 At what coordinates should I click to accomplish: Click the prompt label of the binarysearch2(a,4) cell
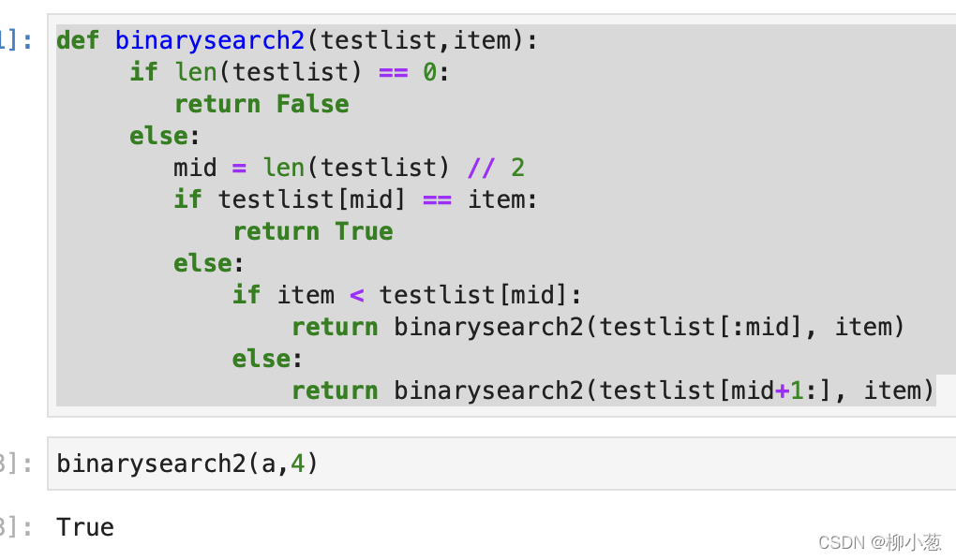17,464
